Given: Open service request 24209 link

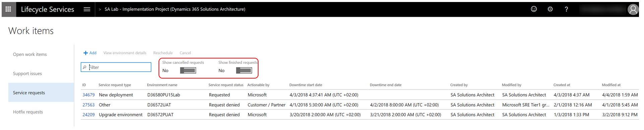Looking at the screenshot, I should click(89, 115).
